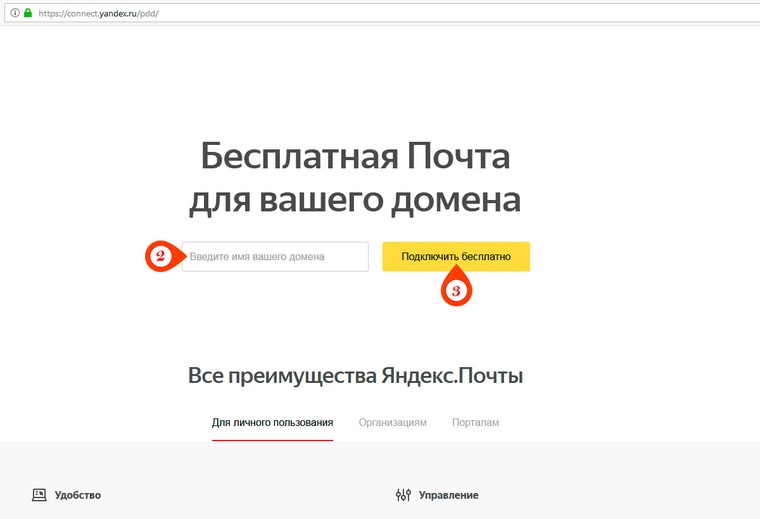Screen dimensions: 760x519
Task: Click the red number 3 marker badge
Action: pyautogui.click(x=456, y=290)
